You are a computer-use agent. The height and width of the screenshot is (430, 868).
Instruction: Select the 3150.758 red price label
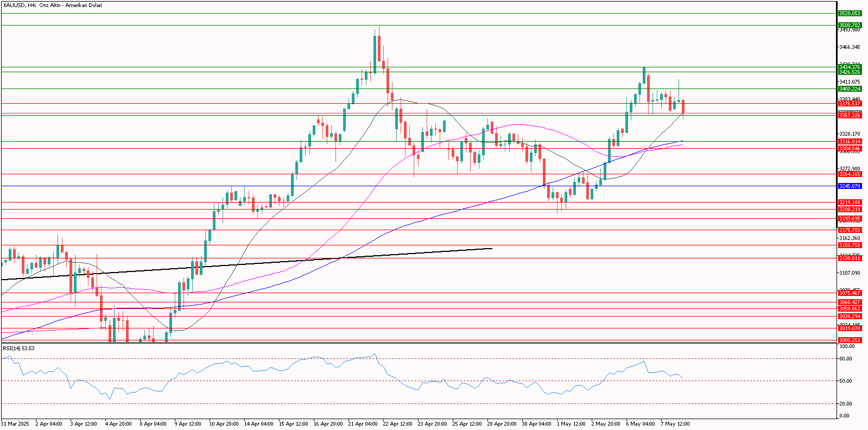coord(850,245)
